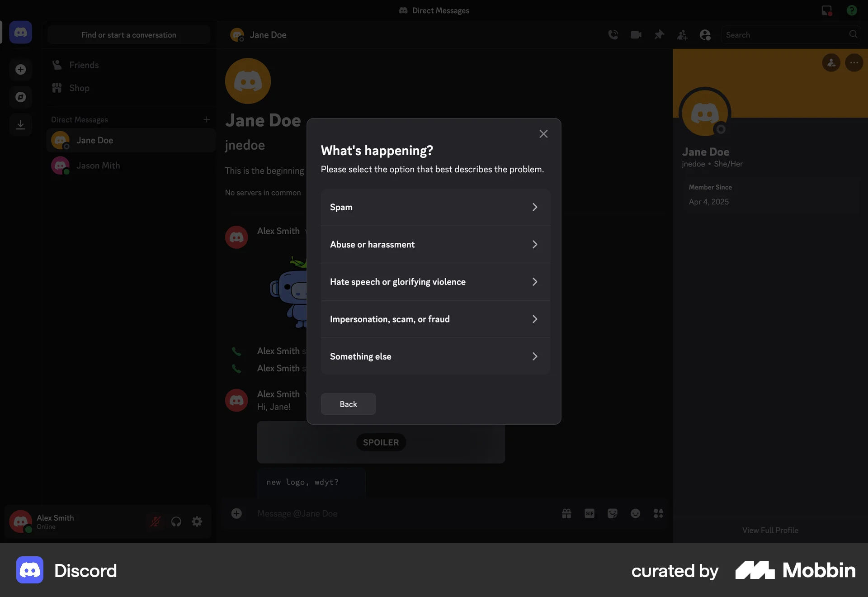
Task: Click the Message @Jane Doe input field
Action: click(362, 514)
